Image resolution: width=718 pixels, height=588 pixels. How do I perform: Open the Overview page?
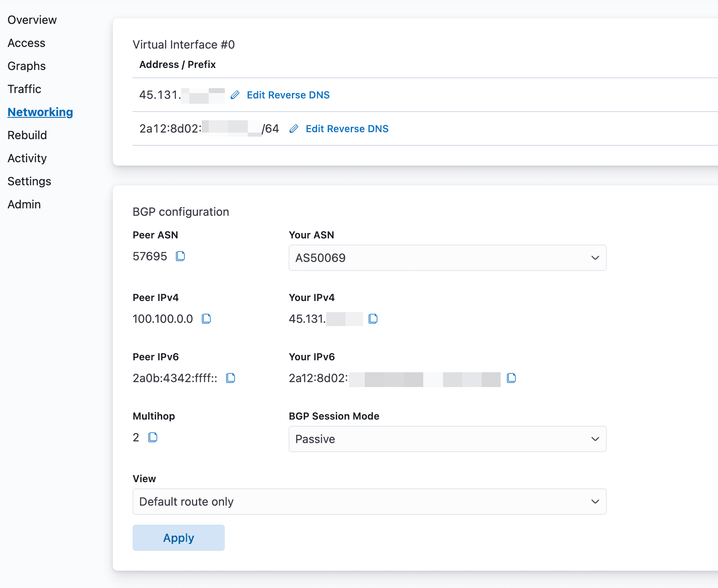32,19
